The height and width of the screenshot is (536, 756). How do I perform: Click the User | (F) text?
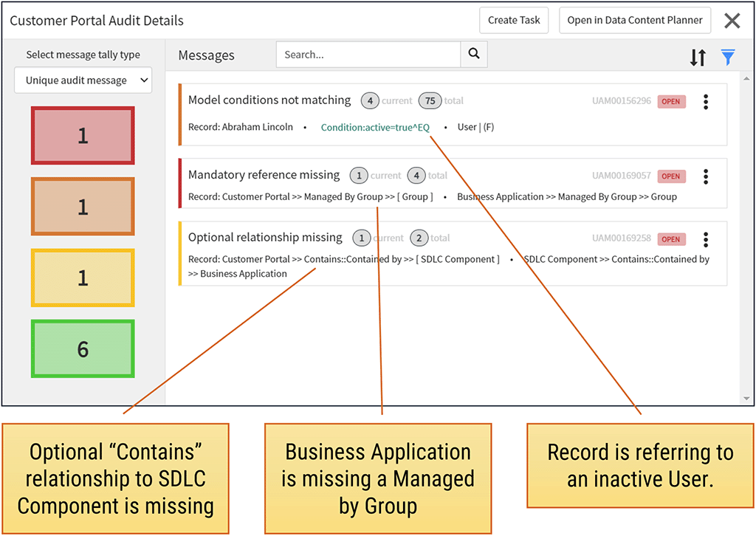point(476,127)
